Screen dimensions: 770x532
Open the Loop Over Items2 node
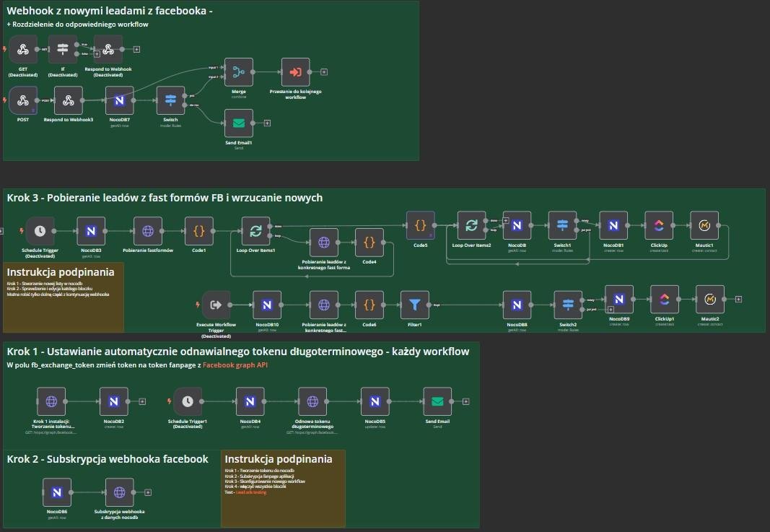471,225
